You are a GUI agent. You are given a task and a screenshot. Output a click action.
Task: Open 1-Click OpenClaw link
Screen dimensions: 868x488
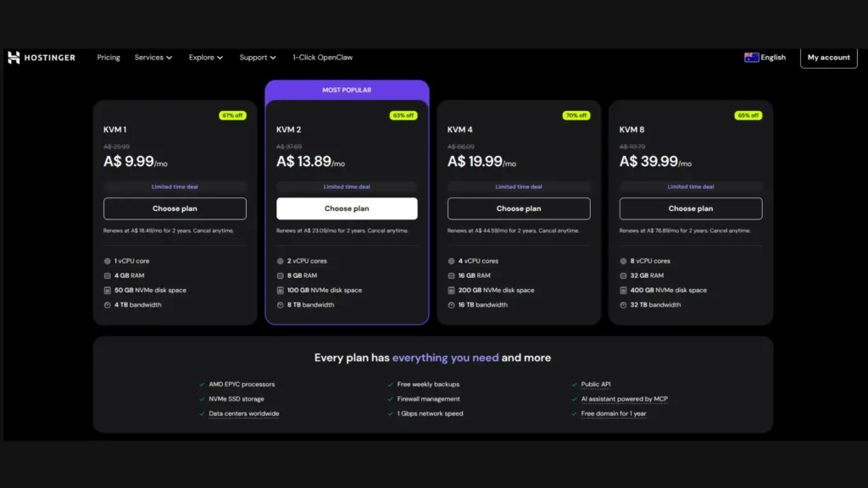click(x=323, y=58)
